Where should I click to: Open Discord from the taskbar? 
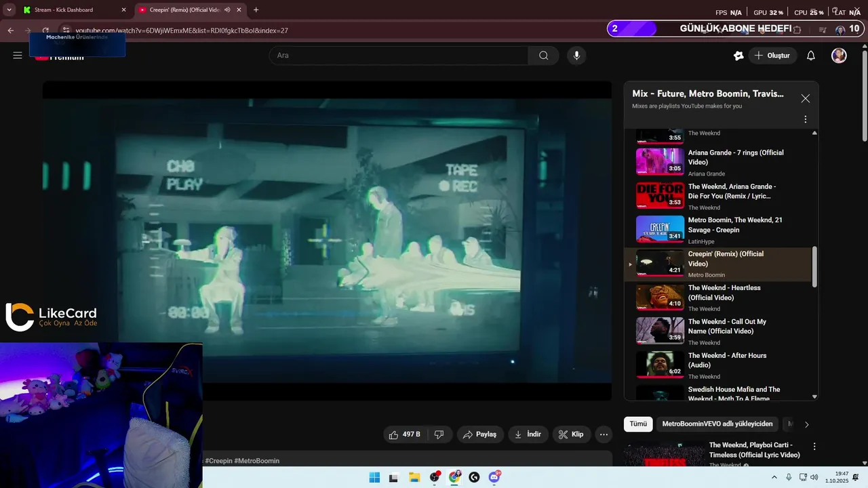[494, 478]
